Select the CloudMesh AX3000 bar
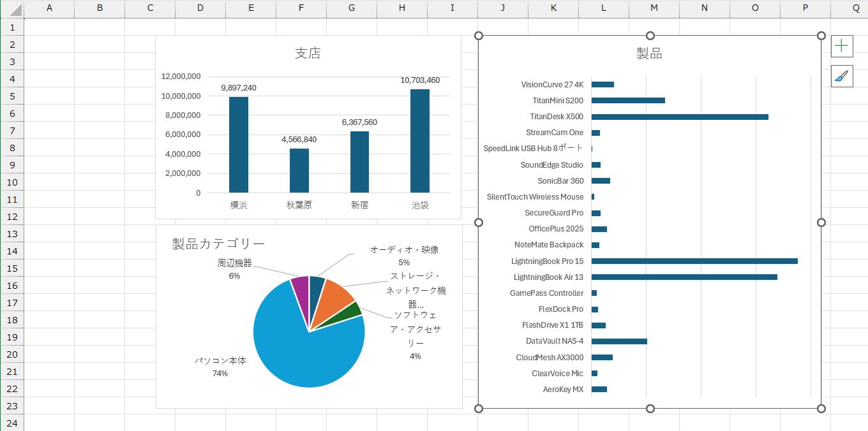 [602, 357]
